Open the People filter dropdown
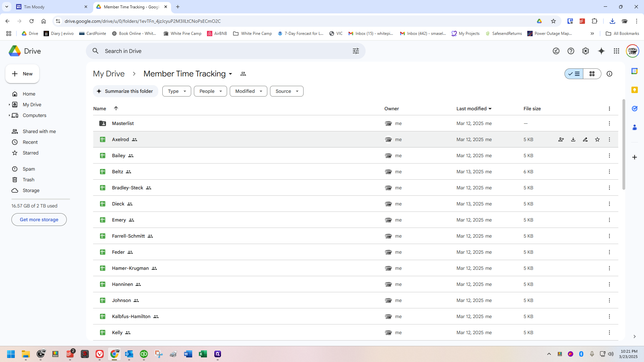The height and width of the screenshot is (362, 644). coord(210,91)
